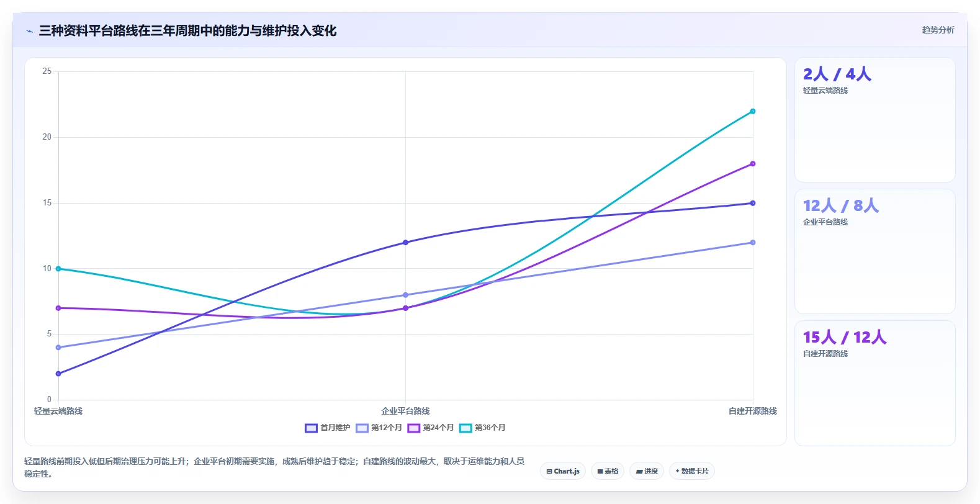Toggle the 第24个月 legend series
Viewport: 980px width, 504px height.
[x=431, y=428]
